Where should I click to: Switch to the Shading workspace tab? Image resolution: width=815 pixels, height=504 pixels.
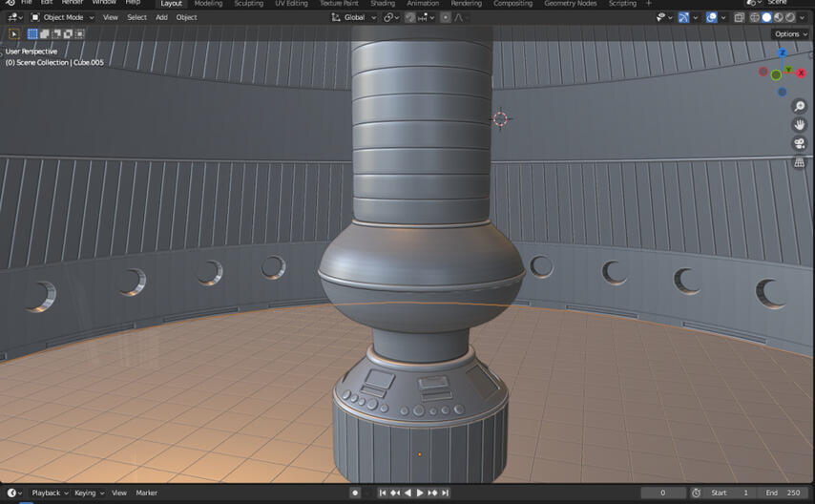(x=383, y=3)
